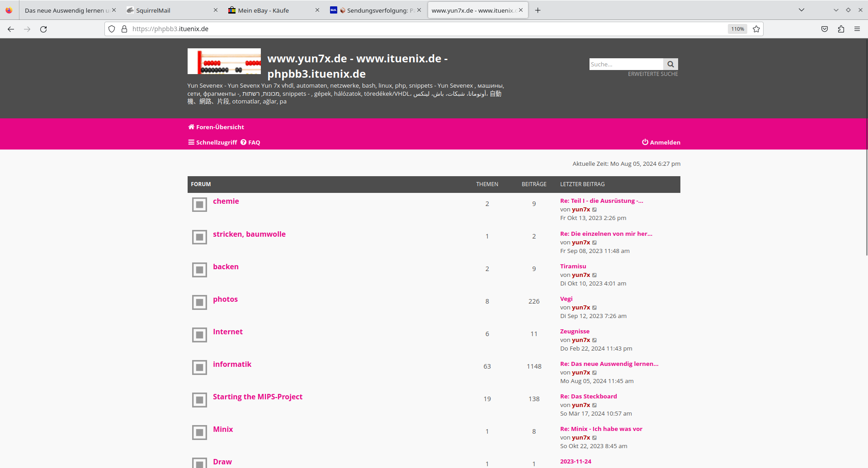This screenshot has width=868, height=468.
Task: Click the chemie forum status icon
Action: [x=199, y=205]
